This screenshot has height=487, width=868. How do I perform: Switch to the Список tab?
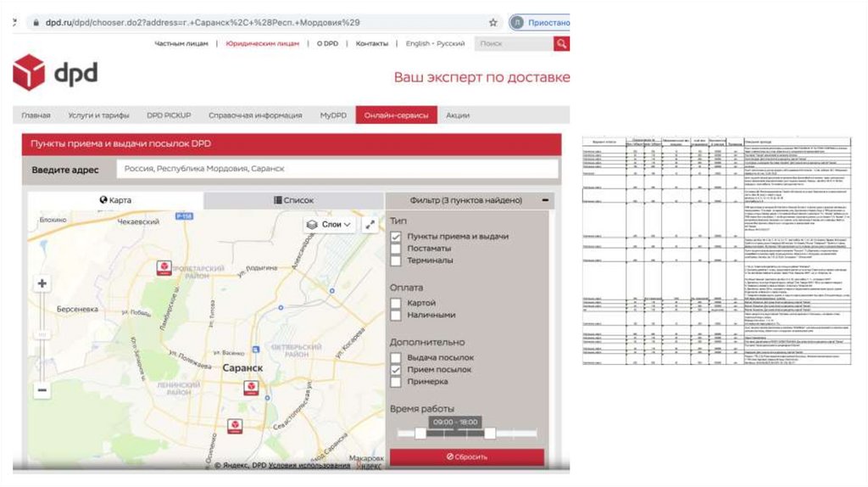click(293, 201)
